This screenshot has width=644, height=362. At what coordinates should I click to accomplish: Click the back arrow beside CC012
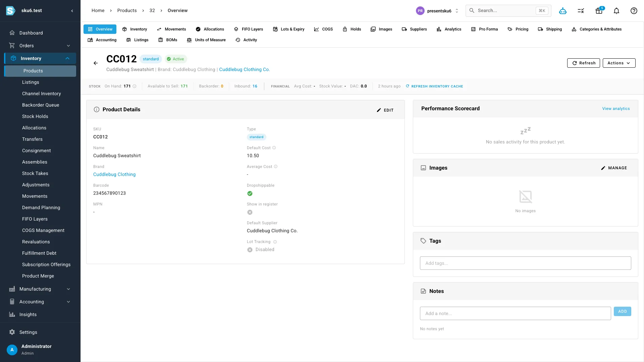(96, 63)
